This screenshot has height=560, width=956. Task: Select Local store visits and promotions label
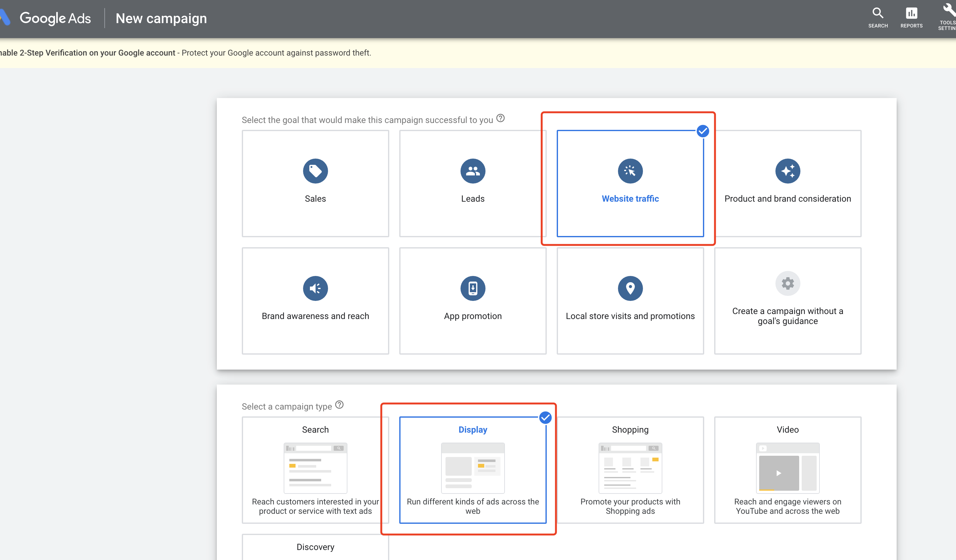point(630,316)
